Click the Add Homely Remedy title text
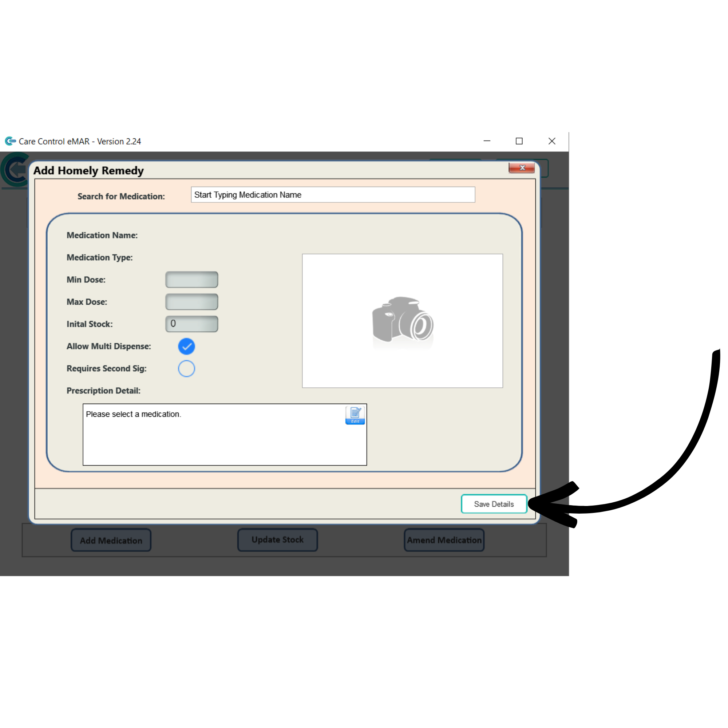The image size is (728, 728). point(88,171)
